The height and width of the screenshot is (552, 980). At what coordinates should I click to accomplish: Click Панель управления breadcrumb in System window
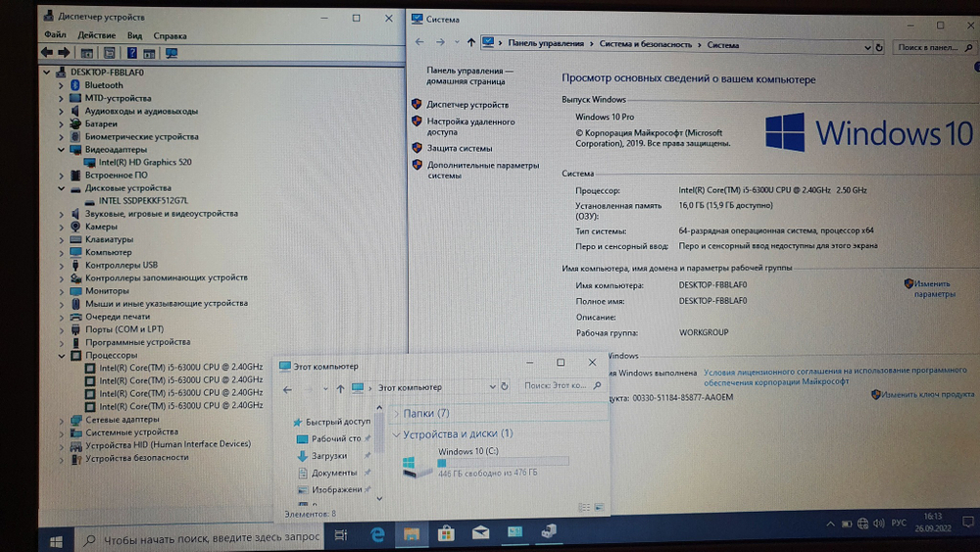point(546,44)
